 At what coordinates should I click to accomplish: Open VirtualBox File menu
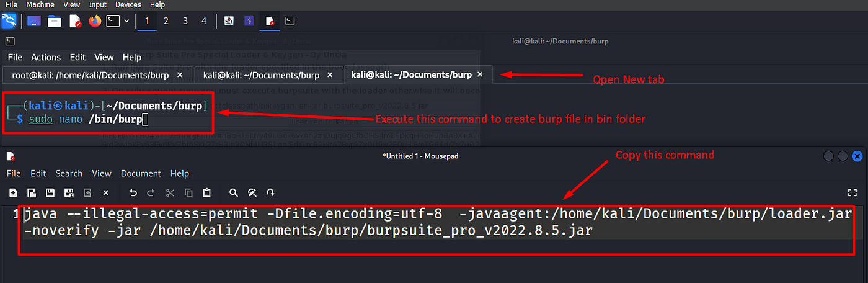coord(11,4)
